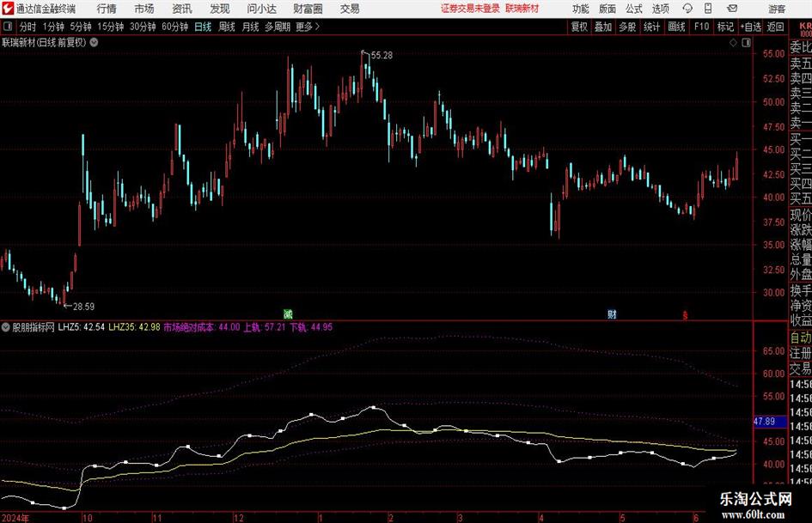Click the blue 47.89 price marker on axis
The image size is (812, 523).
[x=769, y=422]
